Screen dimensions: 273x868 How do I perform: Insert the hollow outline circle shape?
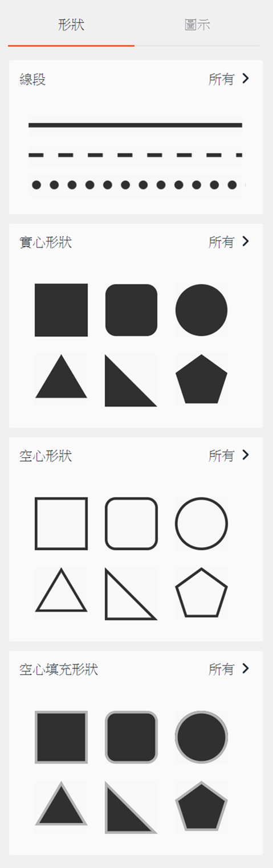coord(201,523)
